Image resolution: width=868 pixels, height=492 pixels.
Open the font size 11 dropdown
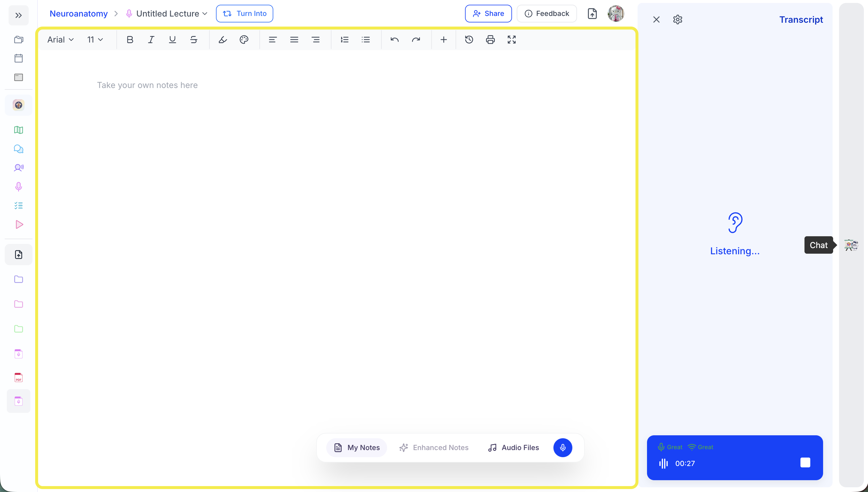(95, 40)
